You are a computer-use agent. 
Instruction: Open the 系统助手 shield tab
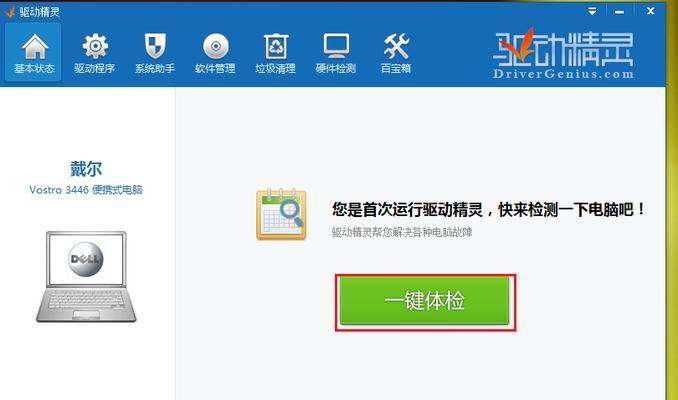tap(155, 54)
